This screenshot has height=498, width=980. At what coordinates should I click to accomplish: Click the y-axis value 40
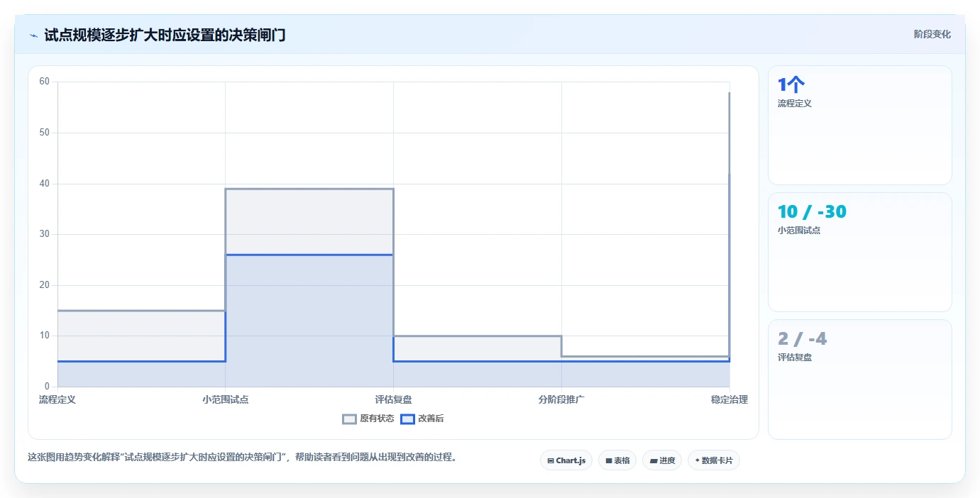45,184
